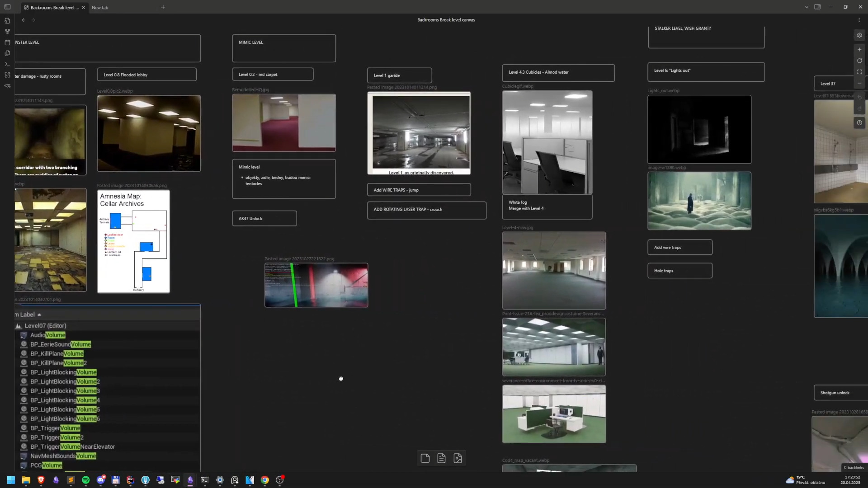Create new canvas from ribbon icon
Viewport: 868px width, 488px height.
point(7,75)
